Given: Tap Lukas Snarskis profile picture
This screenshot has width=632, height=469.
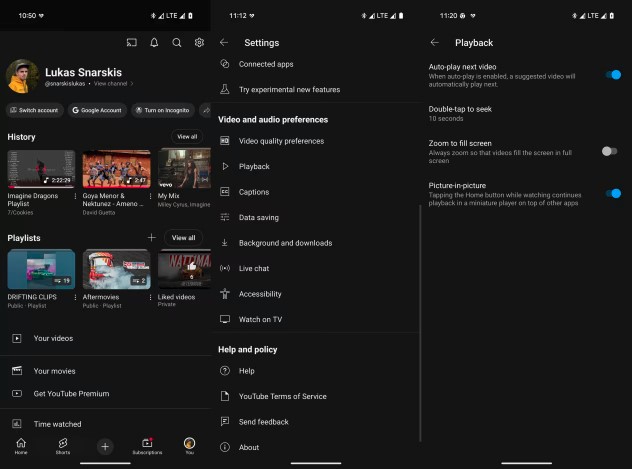Looking at the screenshot, I should [x=23, y=76].
